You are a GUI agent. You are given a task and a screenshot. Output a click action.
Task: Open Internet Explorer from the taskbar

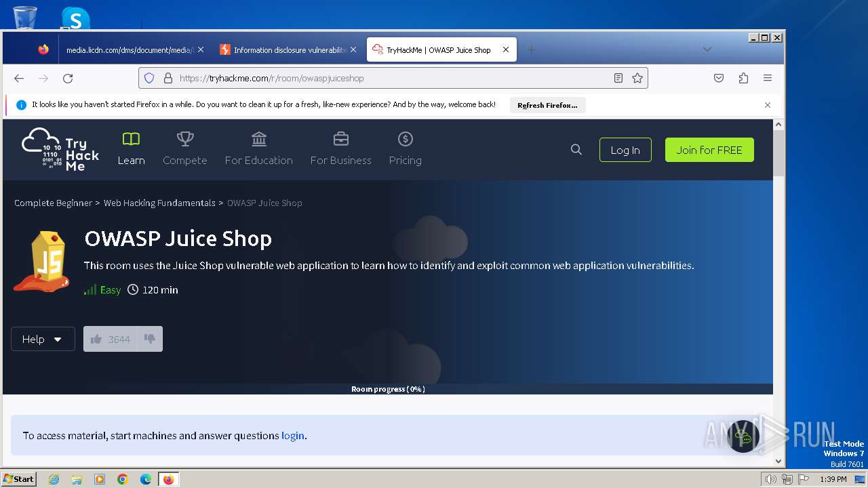click(54, 479)
